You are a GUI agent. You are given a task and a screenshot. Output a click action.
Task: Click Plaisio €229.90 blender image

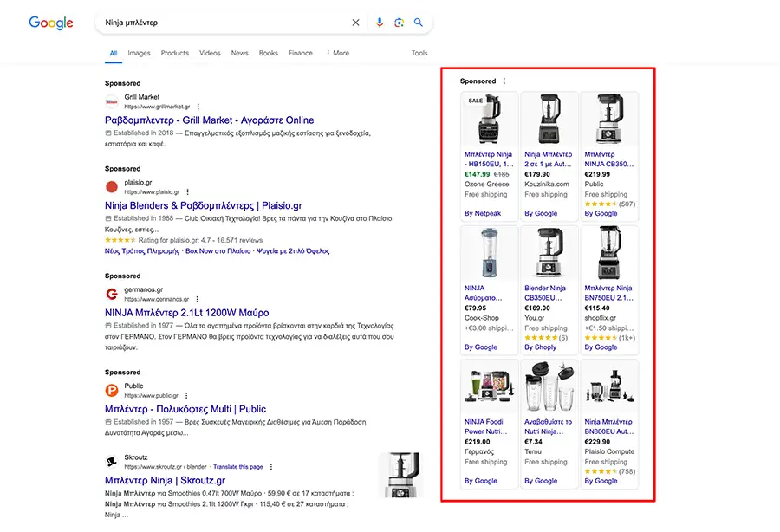pos(609,386)
